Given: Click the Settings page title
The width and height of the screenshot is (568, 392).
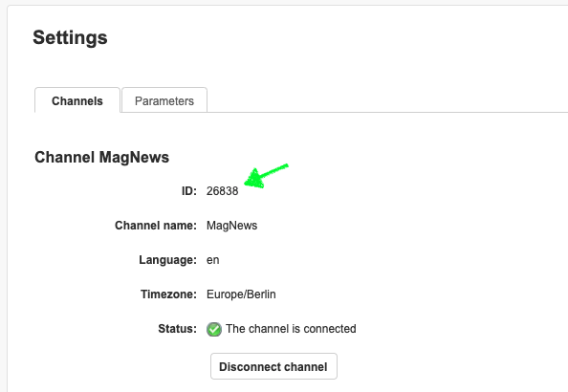Looking at the screenshot, I should 70,37.
